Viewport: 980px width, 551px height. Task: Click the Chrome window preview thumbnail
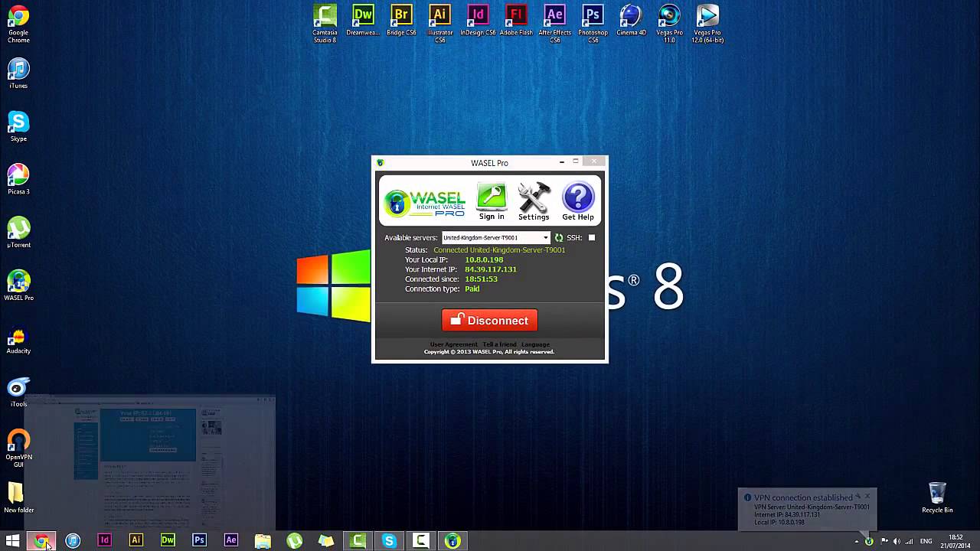click(x=149, y=461)
